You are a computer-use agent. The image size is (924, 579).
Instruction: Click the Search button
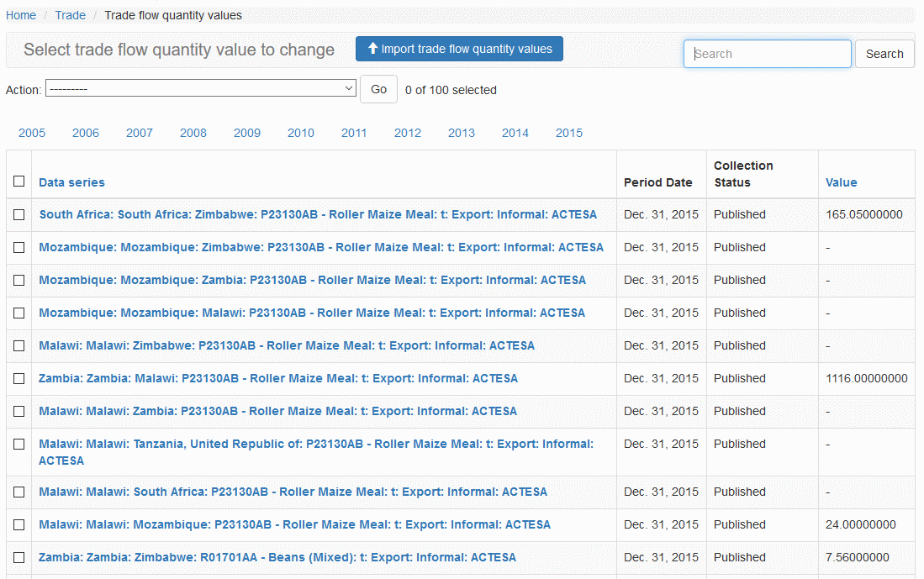click(x=884, y=54)
